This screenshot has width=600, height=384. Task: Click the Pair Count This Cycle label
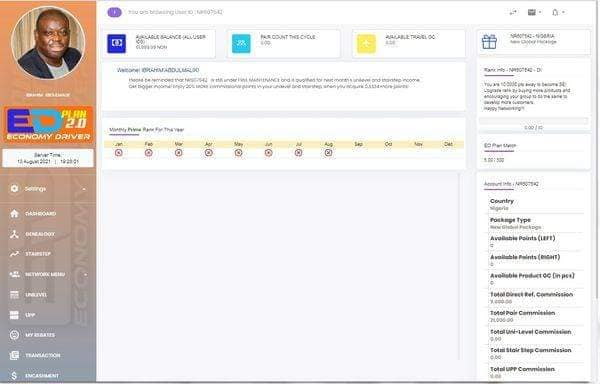click(288, 37)
